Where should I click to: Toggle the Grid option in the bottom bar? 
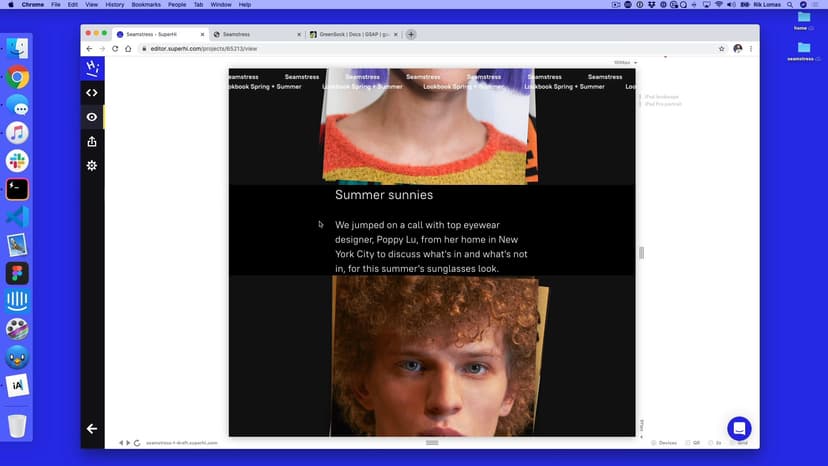click(738, 442)
